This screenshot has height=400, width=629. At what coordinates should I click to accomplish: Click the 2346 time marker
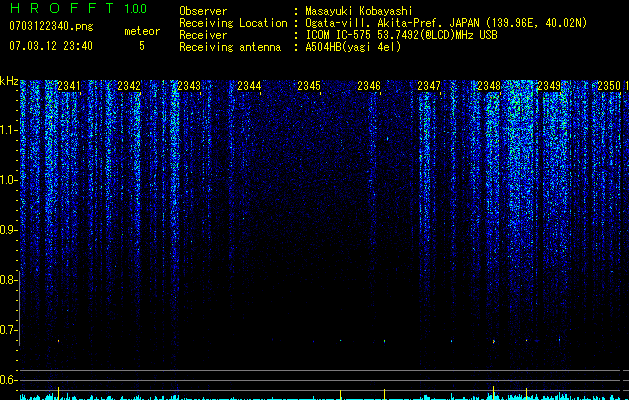369,86
